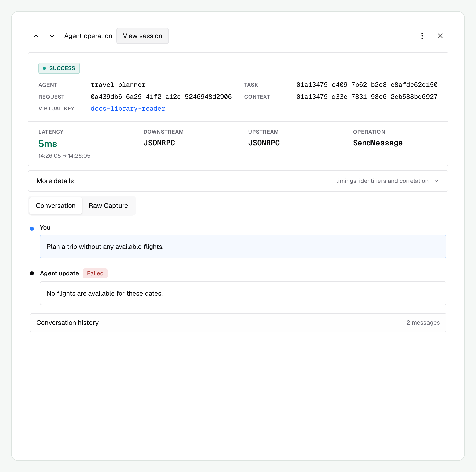Click the SUCCESS status badge

[x=59, y=68]
